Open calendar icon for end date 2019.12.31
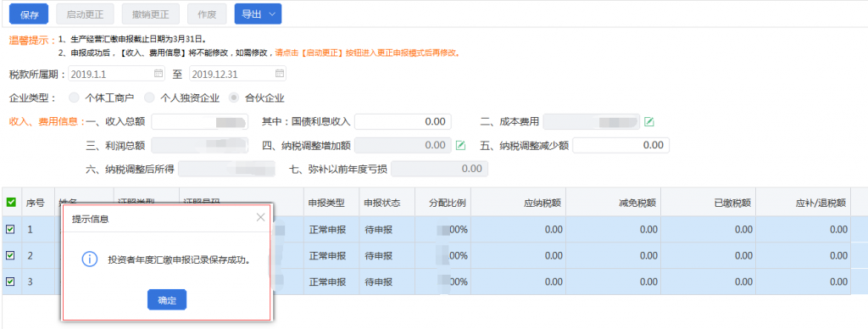 coord(280,73)
